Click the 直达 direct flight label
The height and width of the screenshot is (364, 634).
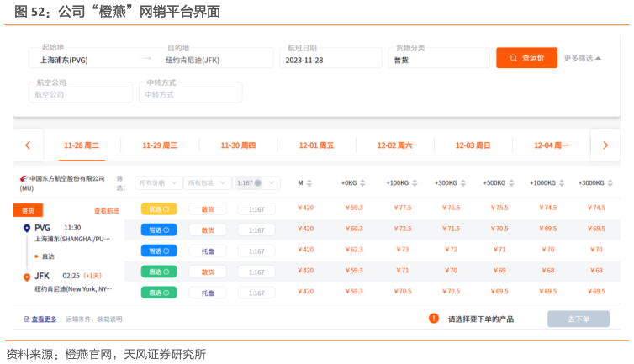point(48,256)
